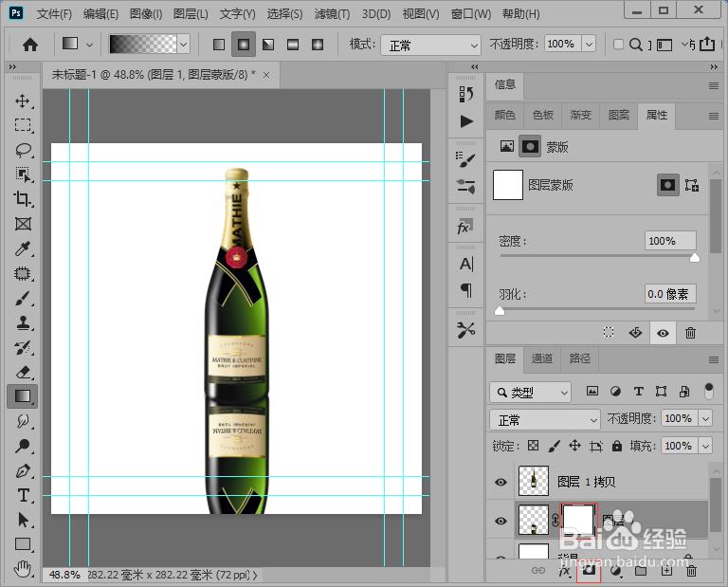Screen dimensions: 728x587
Task: Select the Crop tool
Action: tap(23, 199)
